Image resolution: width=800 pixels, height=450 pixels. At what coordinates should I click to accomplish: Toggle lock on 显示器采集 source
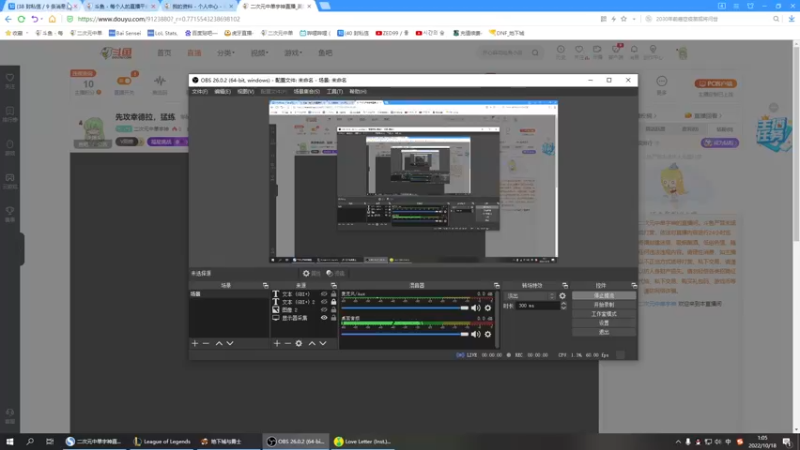pyautogui.click(x=334, y=318)
